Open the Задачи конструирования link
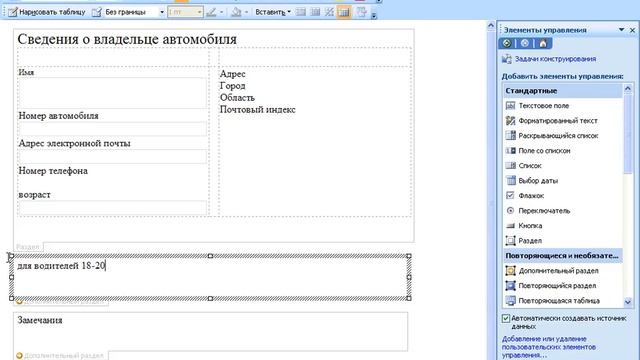The image size is (640, 360). 555,59
